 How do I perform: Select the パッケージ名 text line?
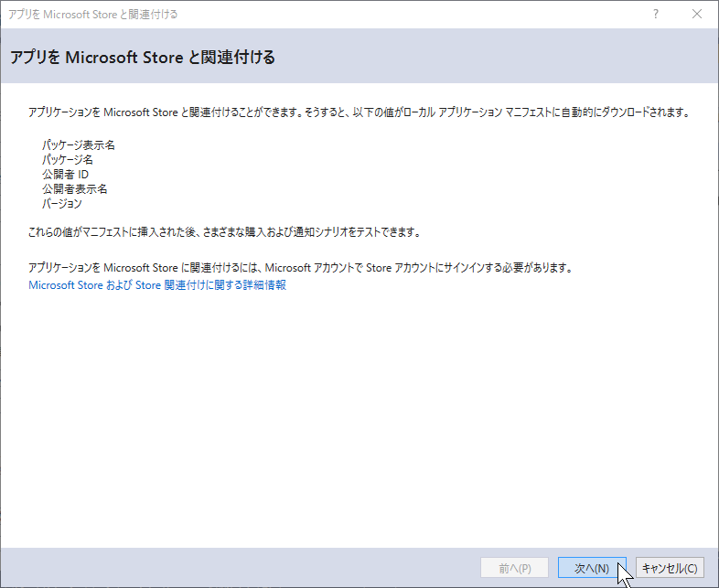[68, 160]
